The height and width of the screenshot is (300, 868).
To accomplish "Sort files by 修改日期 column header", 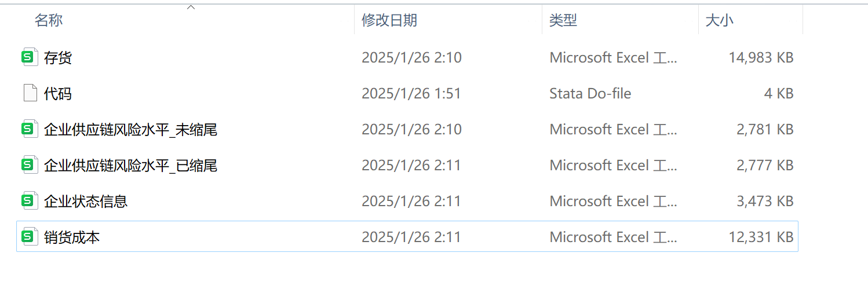I will point(389,20).
